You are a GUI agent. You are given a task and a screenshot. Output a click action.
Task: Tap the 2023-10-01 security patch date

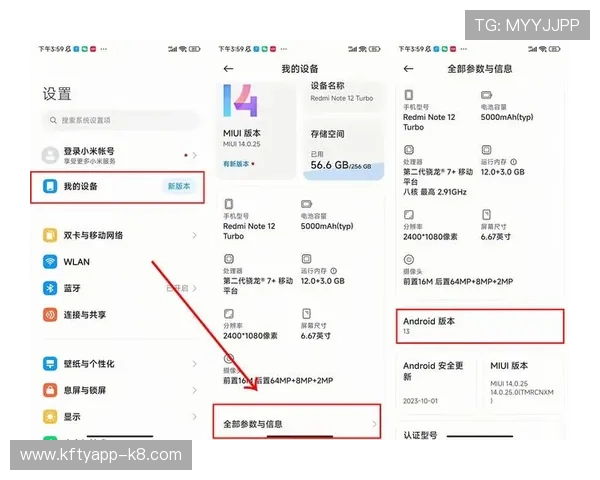[x=420, y=401]
